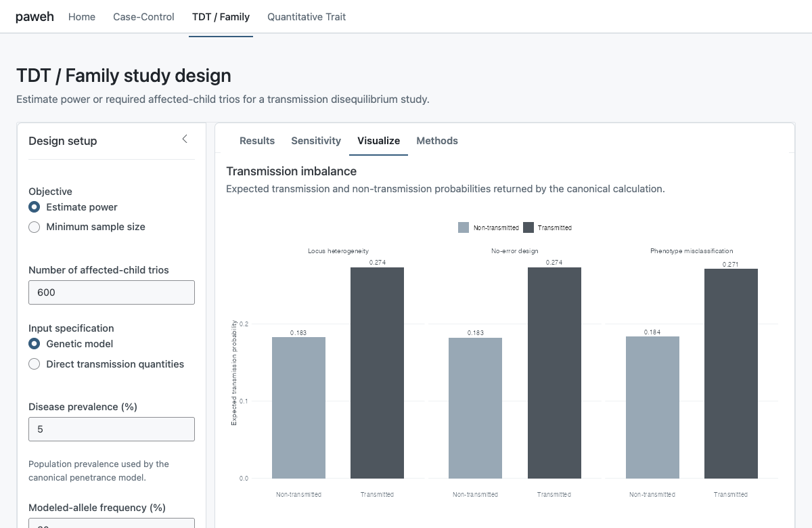
Task: Select the Visualize tab
Action: [379, 141]
